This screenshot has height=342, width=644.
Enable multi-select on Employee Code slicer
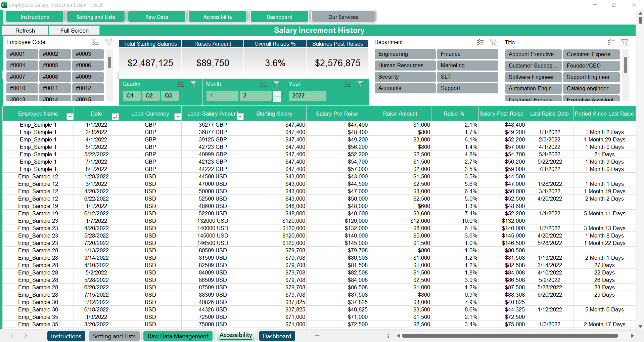[x=95, y=42]
